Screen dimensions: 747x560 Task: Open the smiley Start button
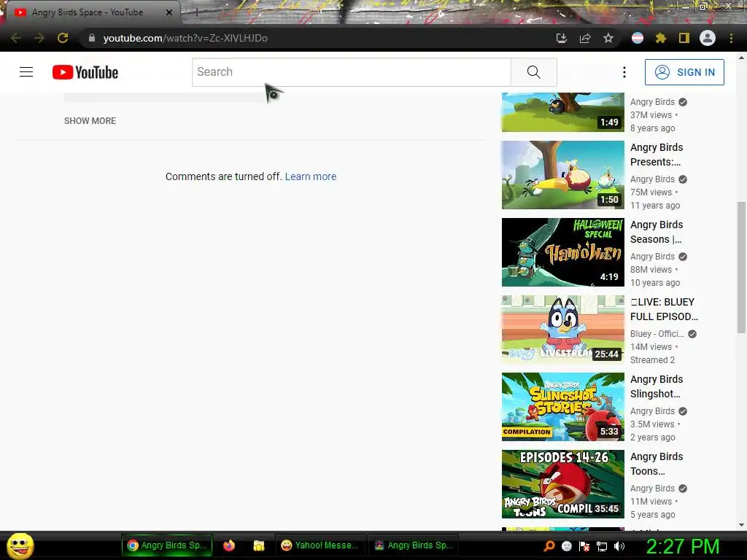point(20,545)
